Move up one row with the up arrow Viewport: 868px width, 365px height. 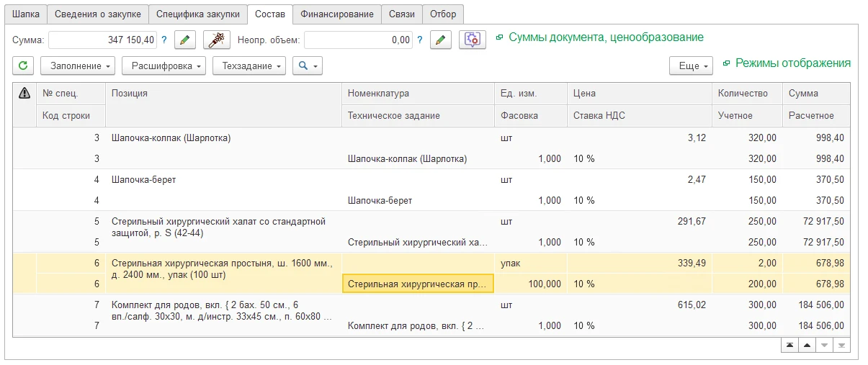(807, 345)
